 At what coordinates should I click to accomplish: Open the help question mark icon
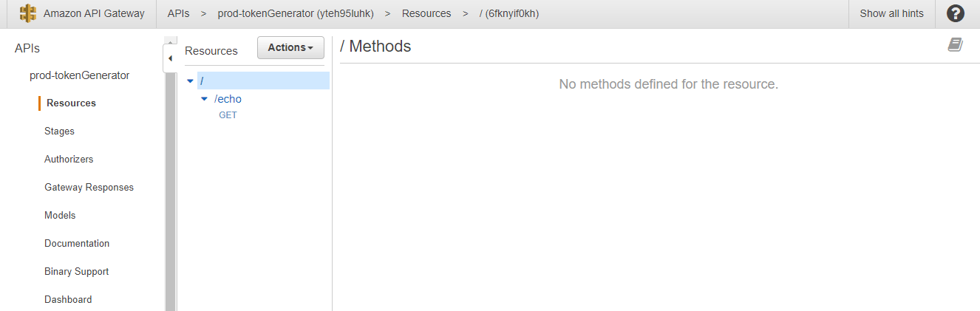(956, 13)
